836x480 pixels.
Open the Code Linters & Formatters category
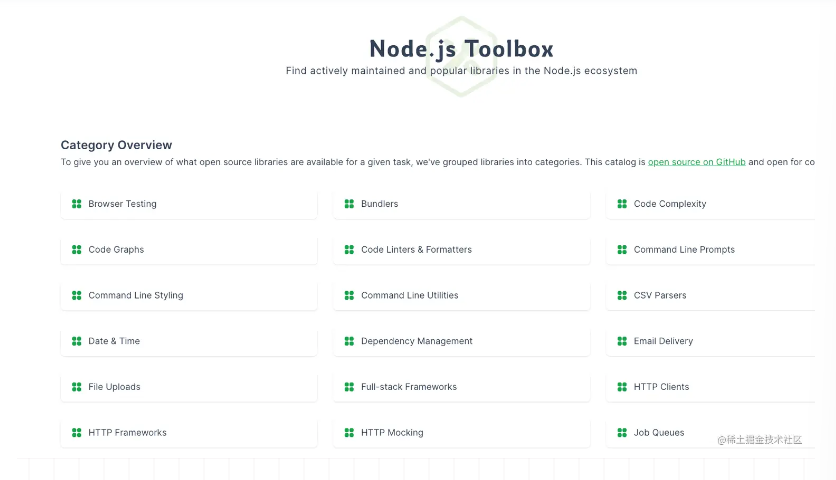click(x=416, y=250)
